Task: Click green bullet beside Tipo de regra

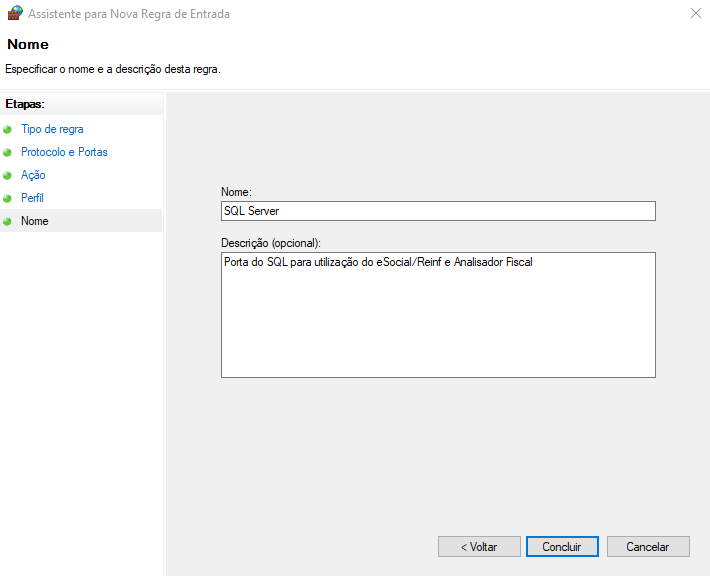Action: [x=8, y=130]
